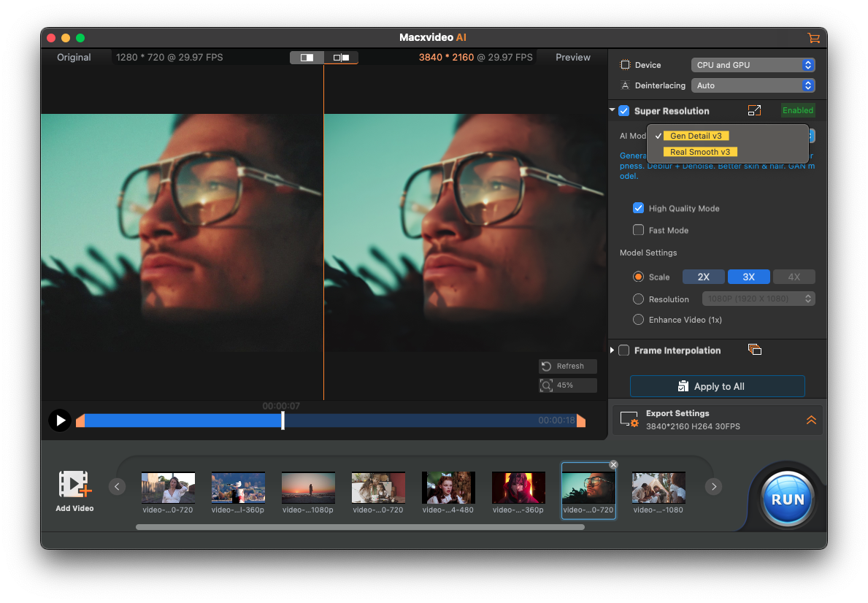Set scale to 3X
This screenshot has height=603, width=868.
click(748, 277)
